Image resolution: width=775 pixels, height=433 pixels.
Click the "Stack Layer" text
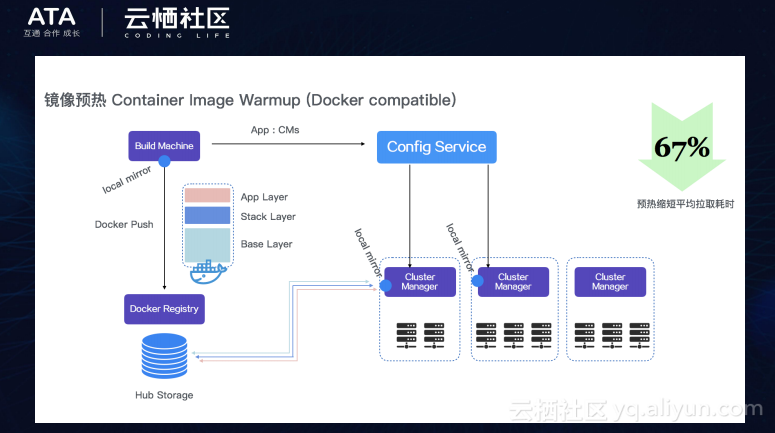[x=268, y=216]
